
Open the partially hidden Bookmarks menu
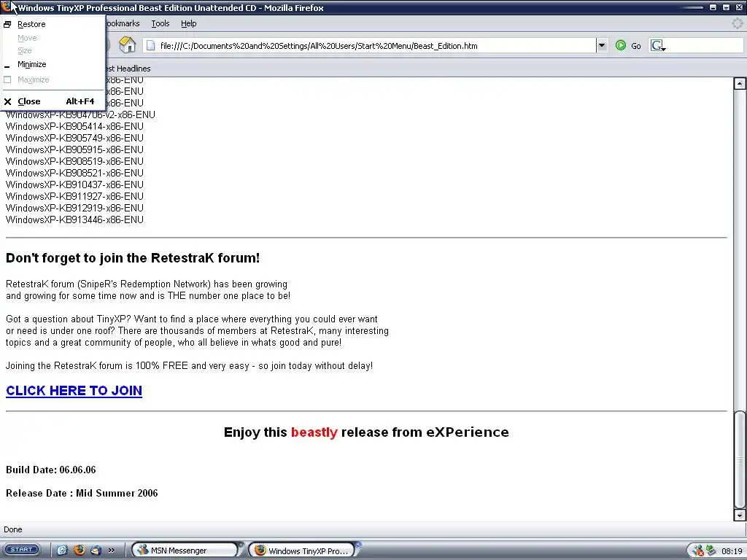tap(123, 23)
